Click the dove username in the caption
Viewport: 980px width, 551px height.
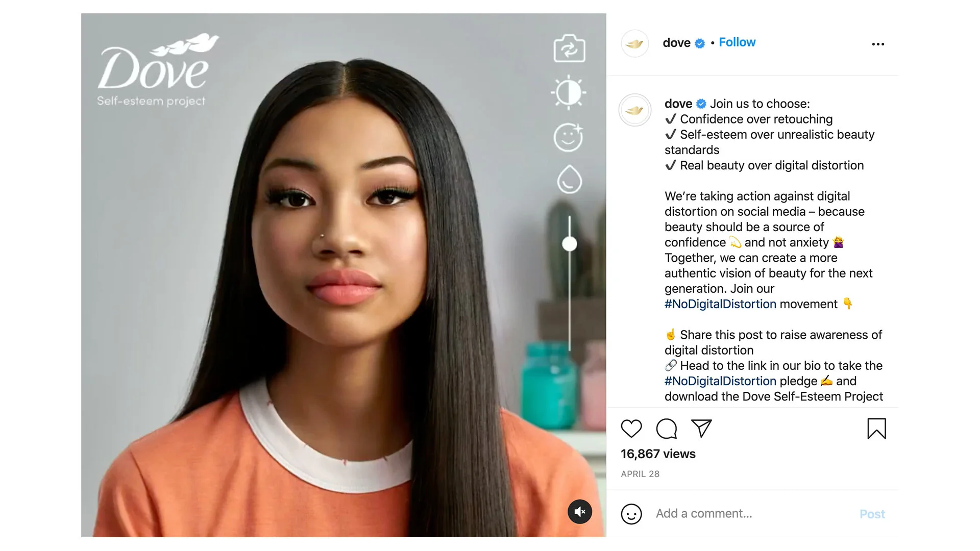pyautogui.click(x=678, y=104)
